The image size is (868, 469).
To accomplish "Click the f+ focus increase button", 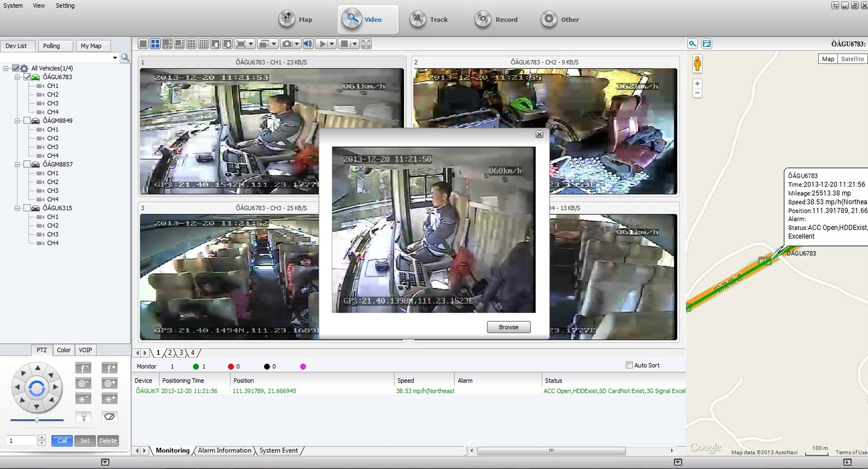I will [109, 368].
